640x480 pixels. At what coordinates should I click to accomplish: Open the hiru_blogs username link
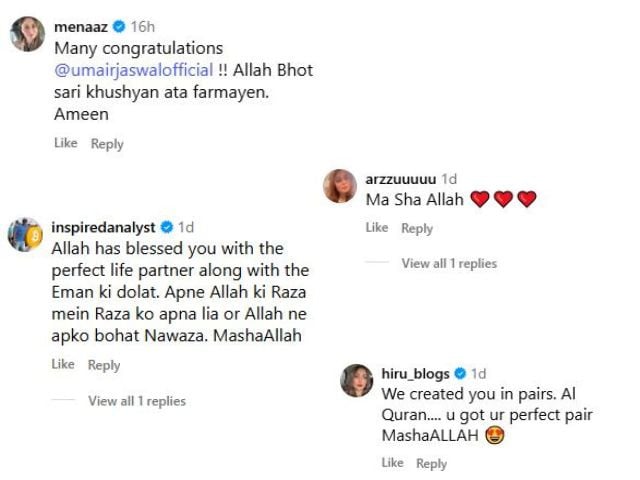(415, 374)
